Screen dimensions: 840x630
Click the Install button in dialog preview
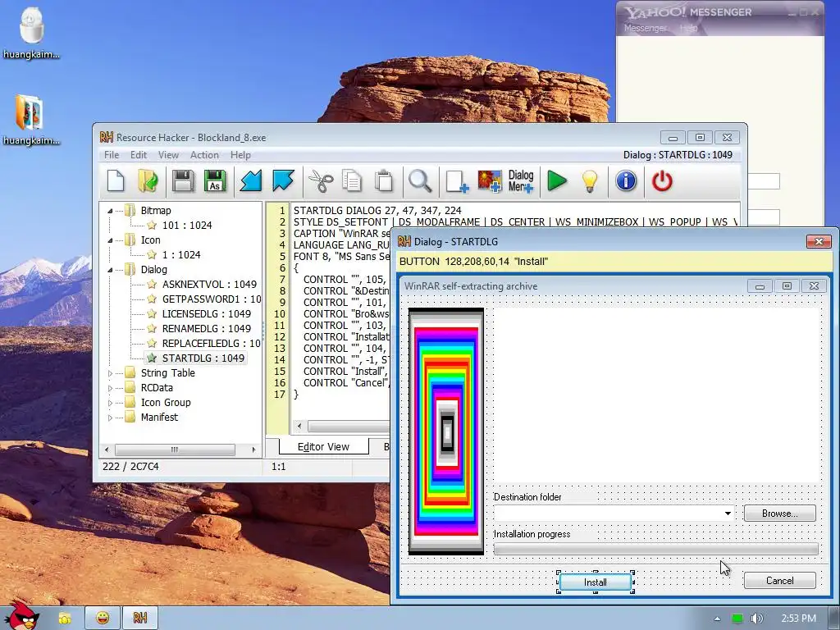(596, 582)
